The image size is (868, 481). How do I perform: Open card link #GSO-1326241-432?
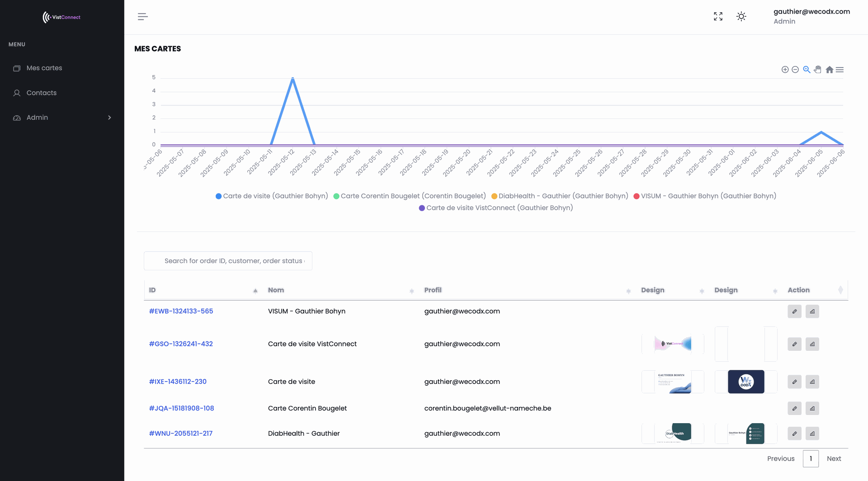(181, 344)
